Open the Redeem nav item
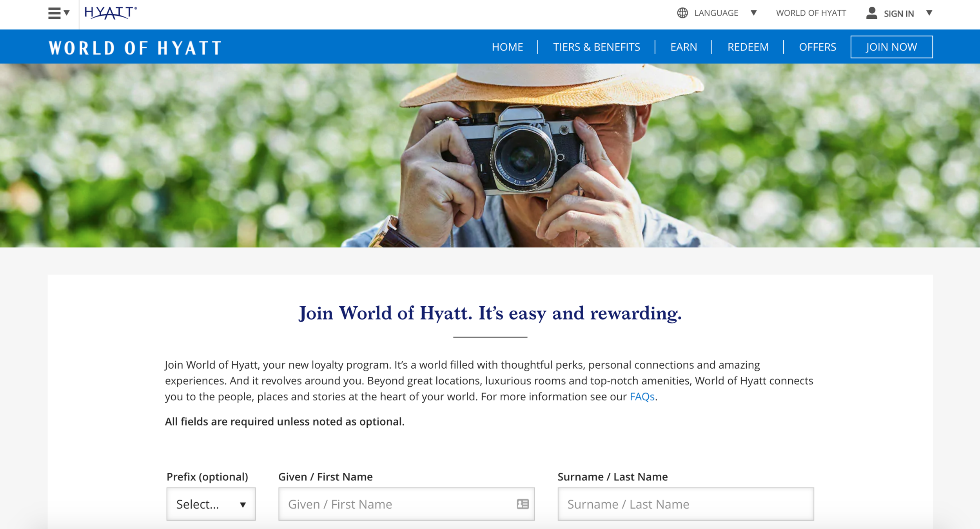This screenshot has height=529, width=980. 748,47
